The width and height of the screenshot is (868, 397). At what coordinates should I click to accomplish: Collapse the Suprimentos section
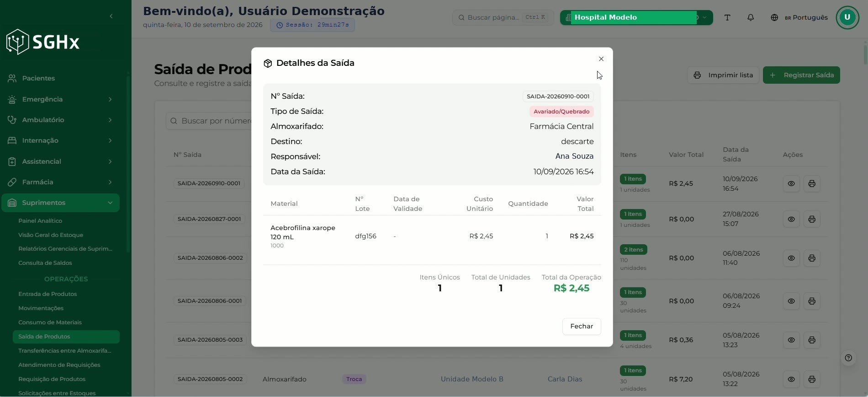pyautogui.click(x=60, y=203)
